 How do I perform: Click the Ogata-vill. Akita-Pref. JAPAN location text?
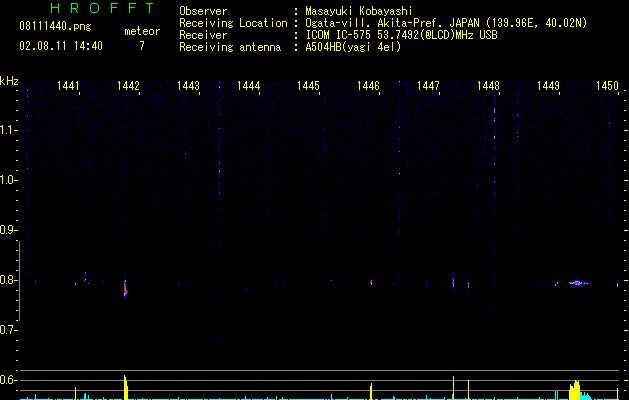coord(446,23)
